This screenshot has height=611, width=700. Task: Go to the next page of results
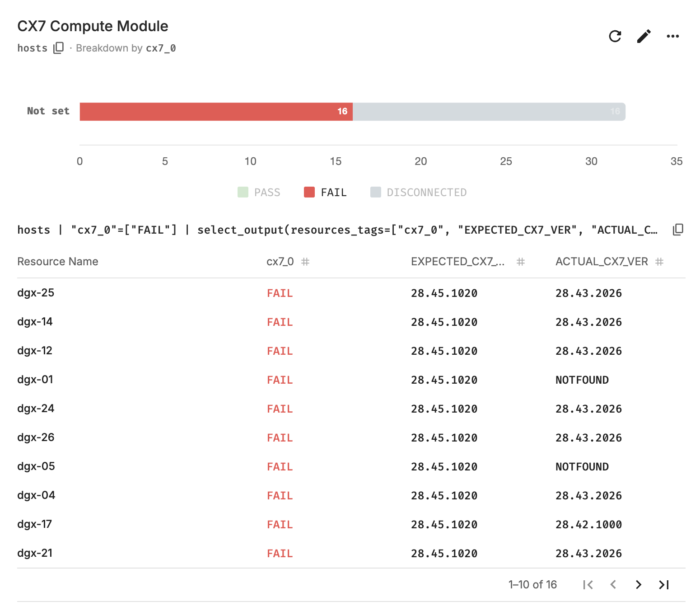click(x=639, y=585)
